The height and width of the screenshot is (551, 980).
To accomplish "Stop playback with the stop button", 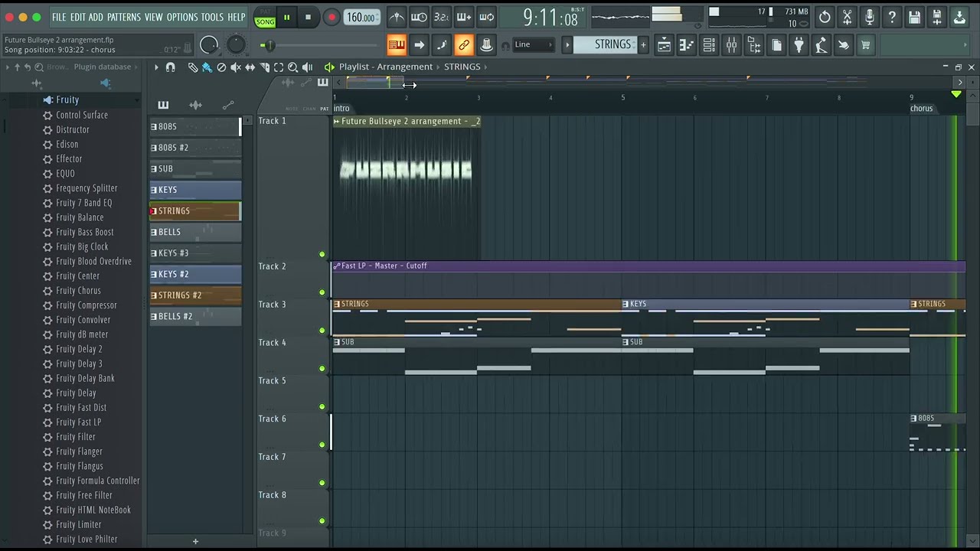I will coord(308,18).
